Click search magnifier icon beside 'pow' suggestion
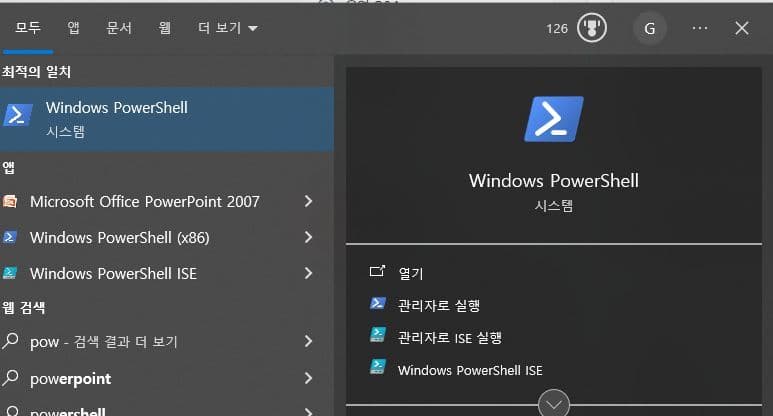 tap(10, 341)
